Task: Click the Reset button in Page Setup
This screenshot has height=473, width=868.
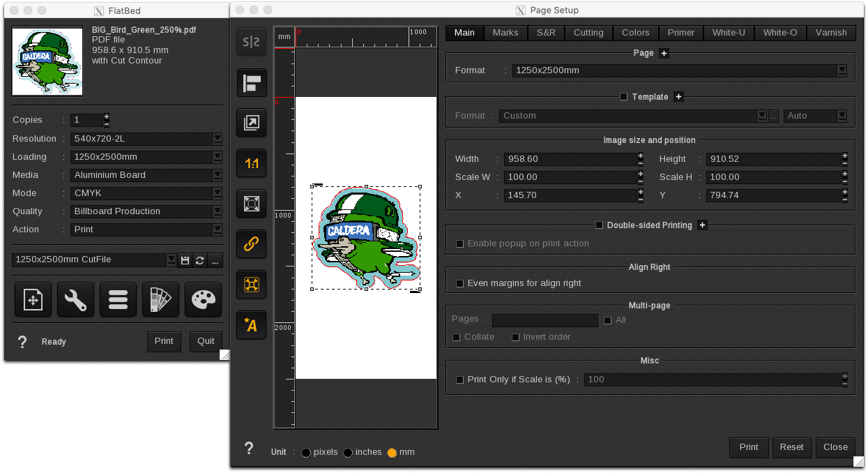Action: click(x=792, y=447)
